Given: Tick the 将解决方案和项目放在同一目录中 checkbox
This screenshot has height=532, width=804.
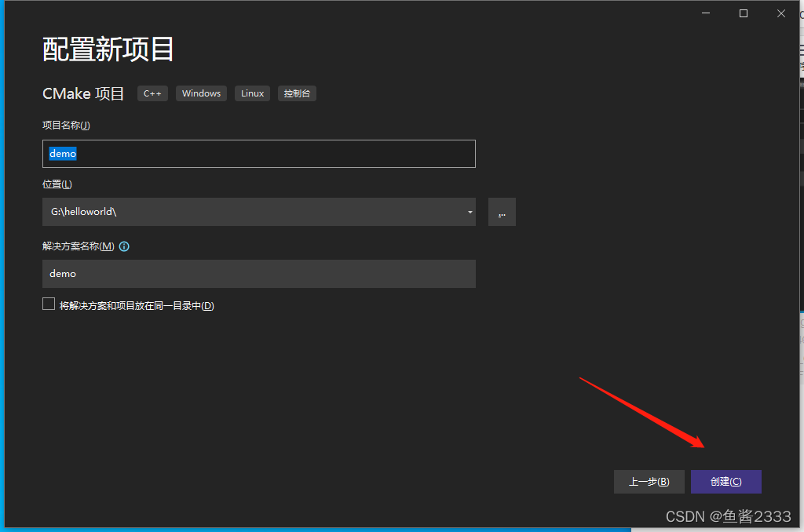Looking at the screenshot, I should [49, 304].
